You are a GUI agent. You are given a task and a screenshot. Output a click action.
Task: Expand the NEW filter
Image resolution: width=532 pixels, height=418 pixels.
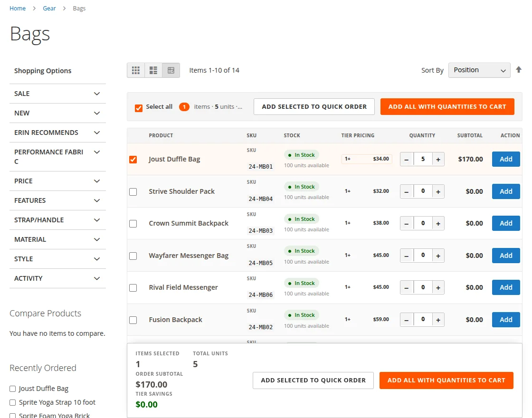[x=57, y=113]
